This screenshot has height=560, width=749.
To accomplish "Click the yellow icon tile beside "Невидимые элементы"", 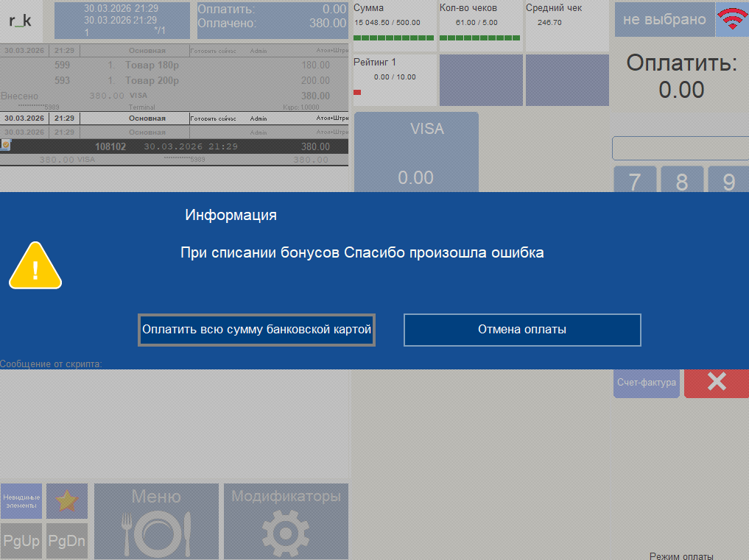I will pos(67,501).
